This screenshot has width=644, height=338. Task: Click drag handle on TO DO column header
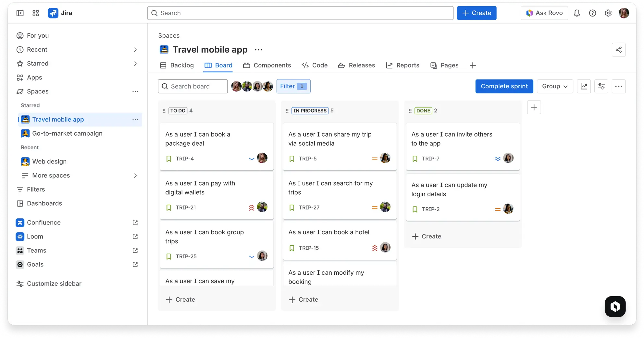point(164,111)
